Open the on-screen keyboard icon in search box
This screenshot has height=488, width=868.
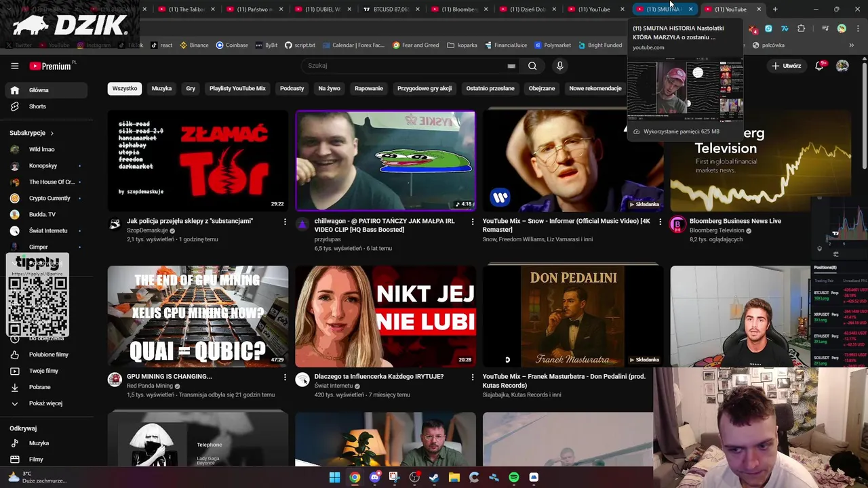point(511,66)
